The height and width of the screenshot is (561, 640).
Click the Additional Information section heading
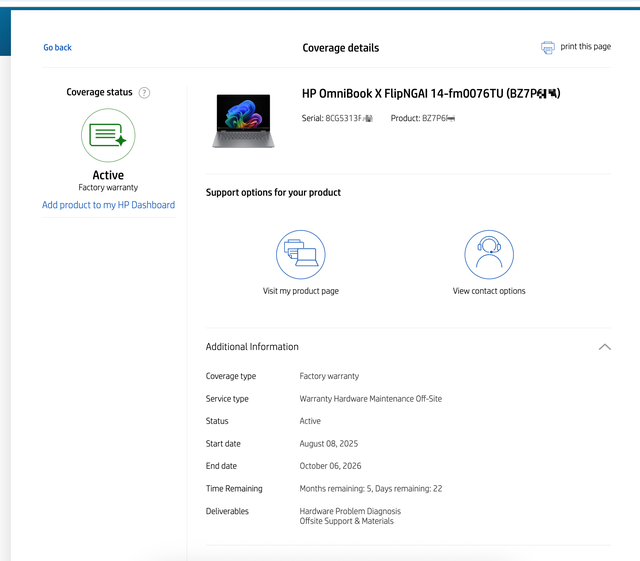[252, 347]
